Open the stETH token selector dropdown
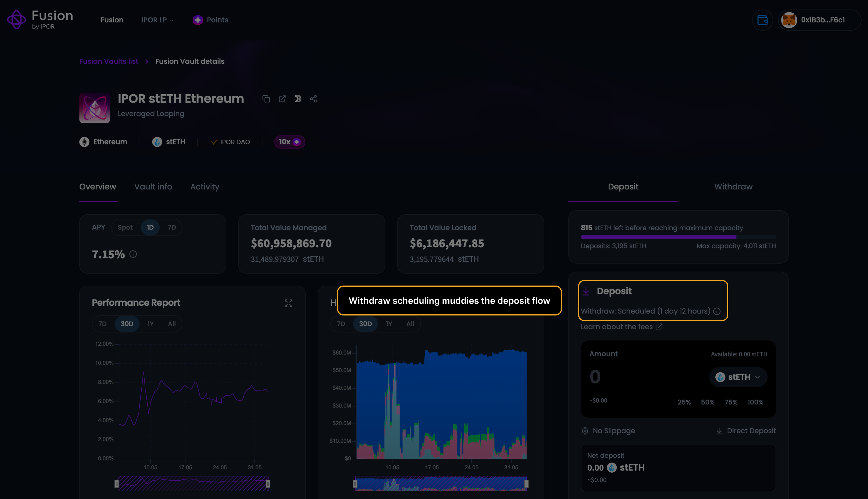The image size is (868, 499). click(738, 377)
